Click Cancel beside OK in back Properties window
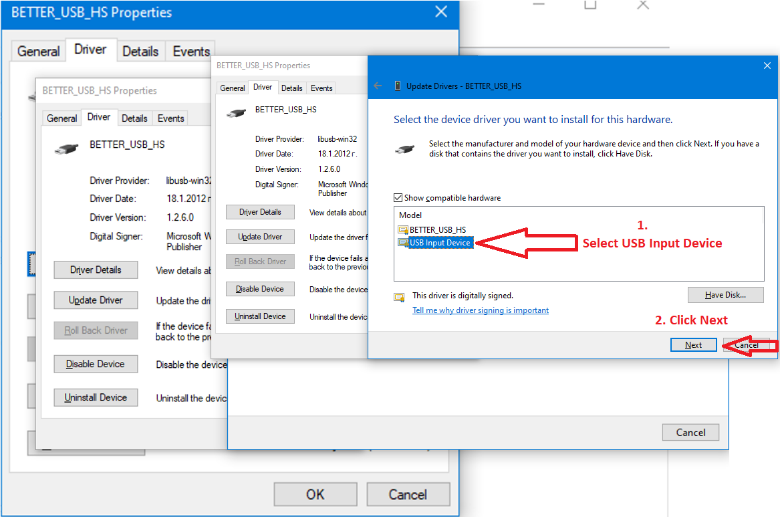 408,494
